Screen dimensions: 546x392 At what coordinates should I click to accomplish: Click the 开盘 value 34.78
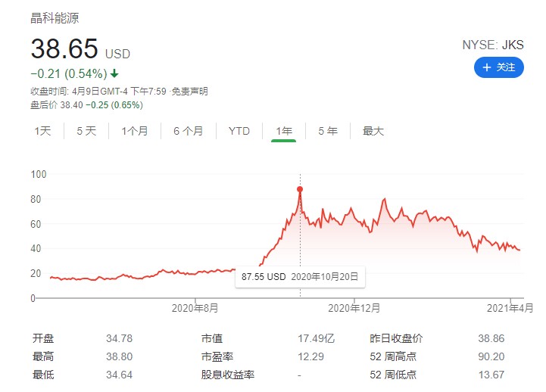coord(119,338)
